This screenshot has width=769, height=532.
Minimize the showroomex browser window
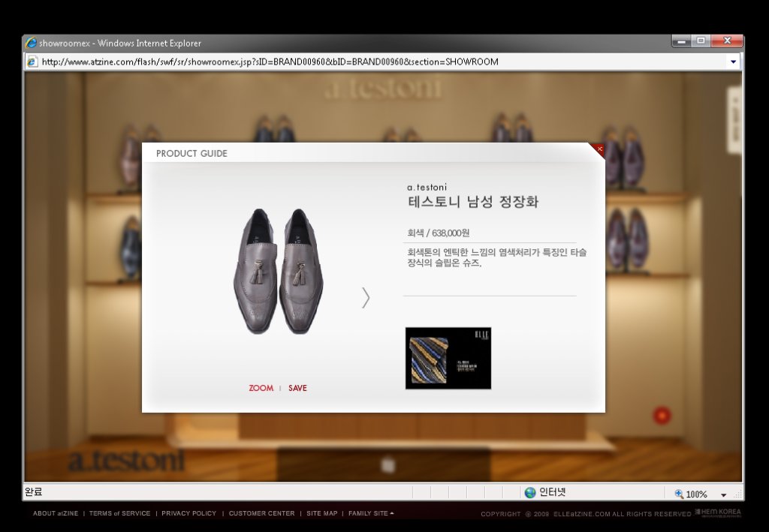coord(681,41)
